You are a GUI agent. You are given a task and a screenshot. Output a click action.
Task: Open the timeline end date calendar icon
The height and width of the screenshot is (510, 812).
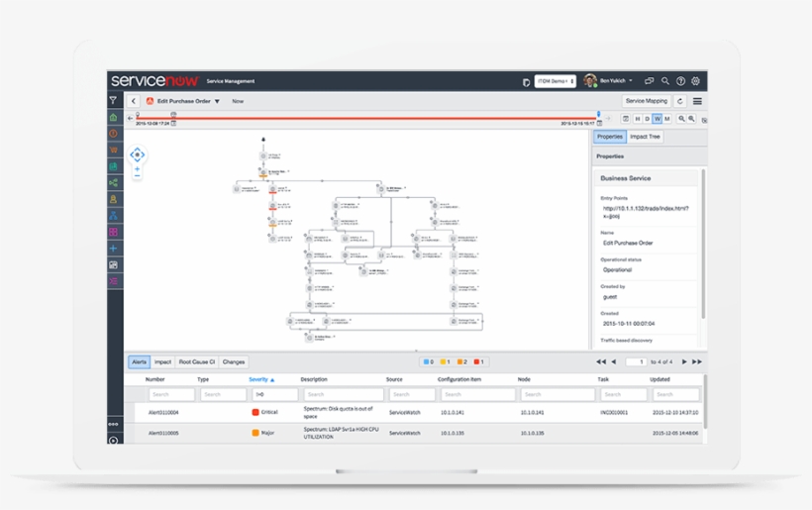pyautogui.click(x=599, y=123)
